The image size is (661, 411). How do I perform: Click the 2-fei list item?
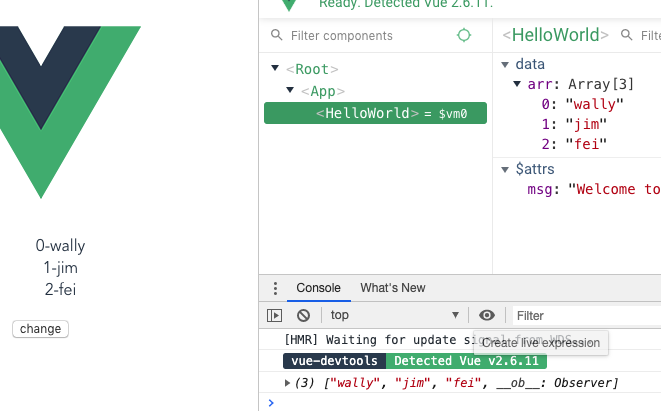[x=60, y=290]
